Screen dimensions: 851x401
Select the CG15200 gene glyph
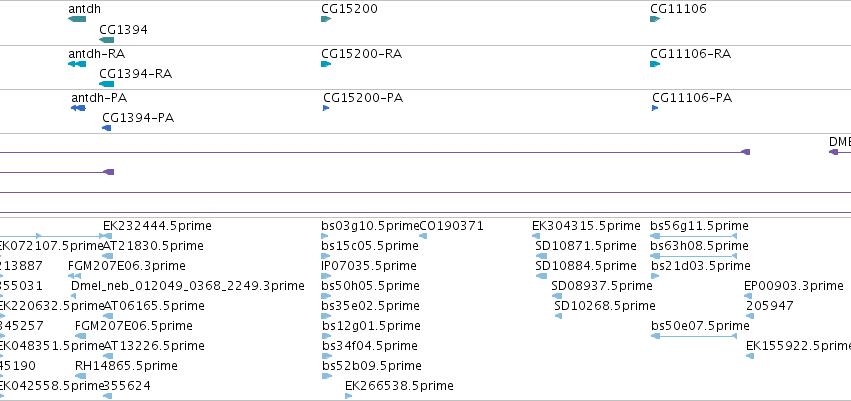326,19
